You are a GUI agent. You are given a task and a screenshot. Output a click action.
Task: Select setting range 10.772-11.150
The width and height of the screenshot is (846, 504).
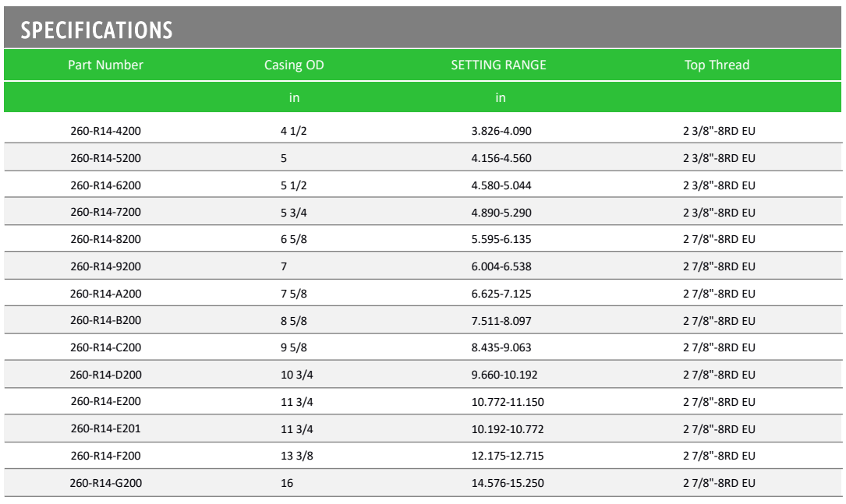(x=508, y=402)
